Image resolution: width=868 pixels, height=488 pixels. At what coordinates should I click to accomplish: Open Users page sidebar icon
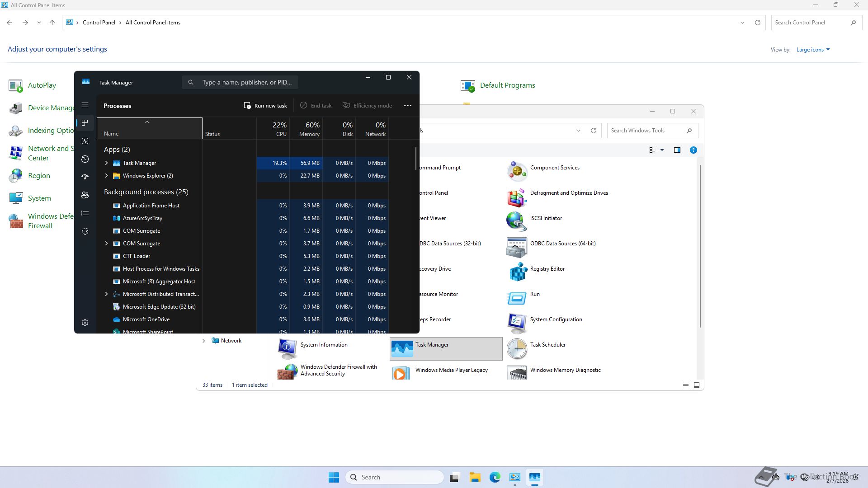85,195
